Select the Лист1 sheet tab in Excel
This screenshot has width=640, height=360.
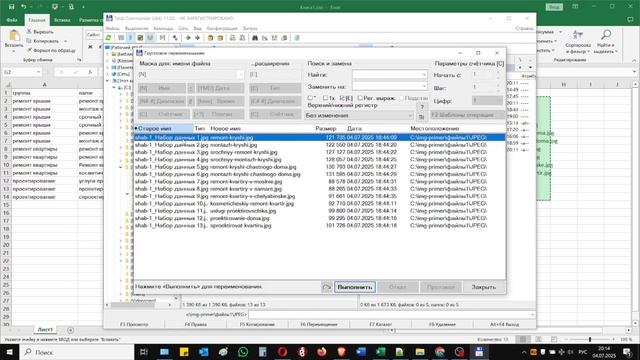tap(45, 330)
